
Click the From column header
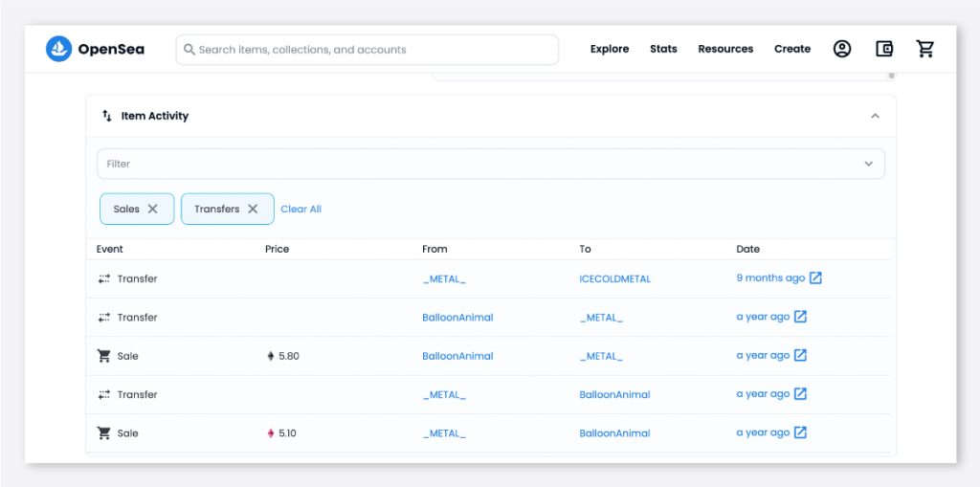(434, 249)
